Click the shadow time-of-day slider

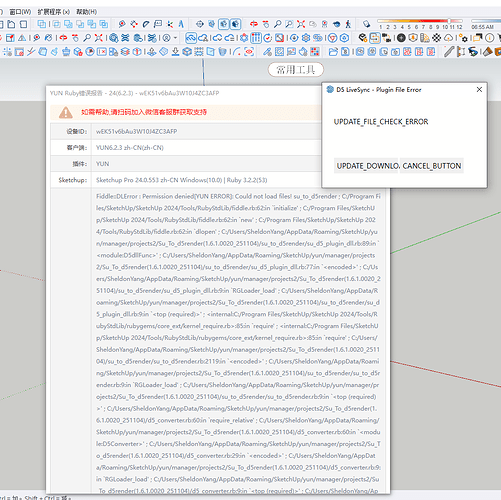486,21
